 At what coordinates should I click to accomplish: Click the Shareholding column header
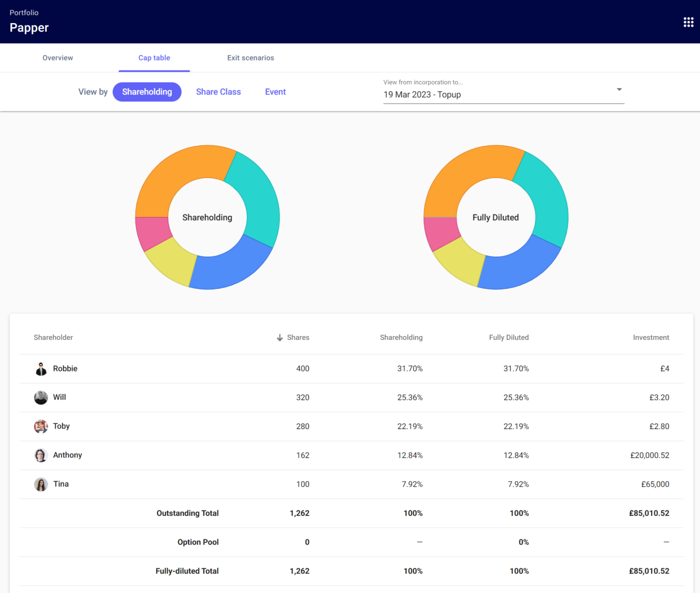click(401, 337)
